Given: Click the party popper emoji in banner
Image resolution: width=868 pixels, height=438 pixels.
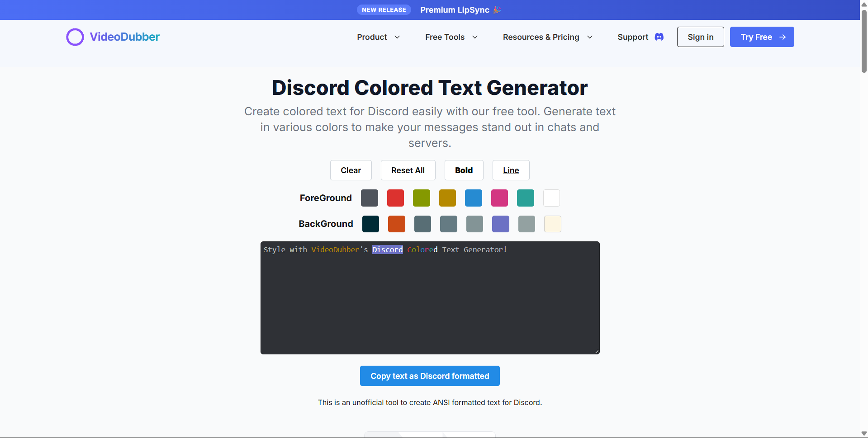Looking at the screenshot, I should (x=497, y=9).
